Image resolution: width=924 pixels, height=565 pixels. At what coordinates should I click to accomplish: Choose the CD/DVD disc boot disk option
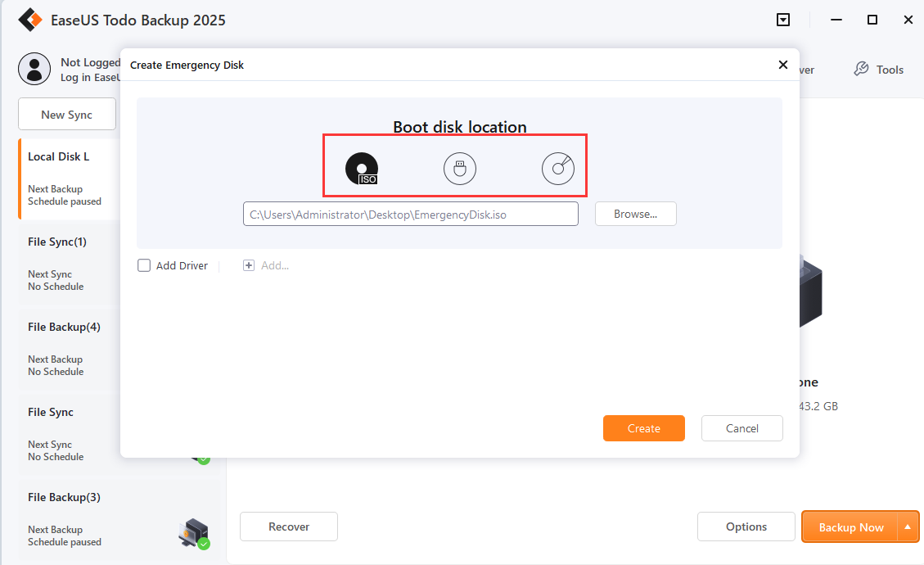(x=558, y=169)
